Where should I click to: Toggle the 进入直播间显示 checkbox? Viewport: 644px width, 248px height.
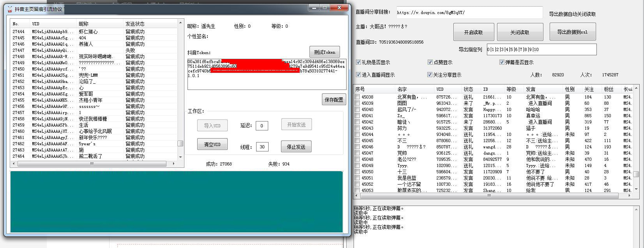[x=358, y=75]
